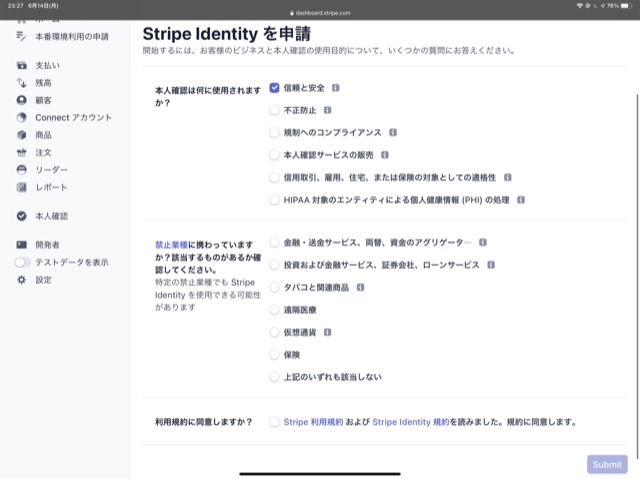
Task: Click the Connect アカウント globe icon
Action: tap(21, 118)
